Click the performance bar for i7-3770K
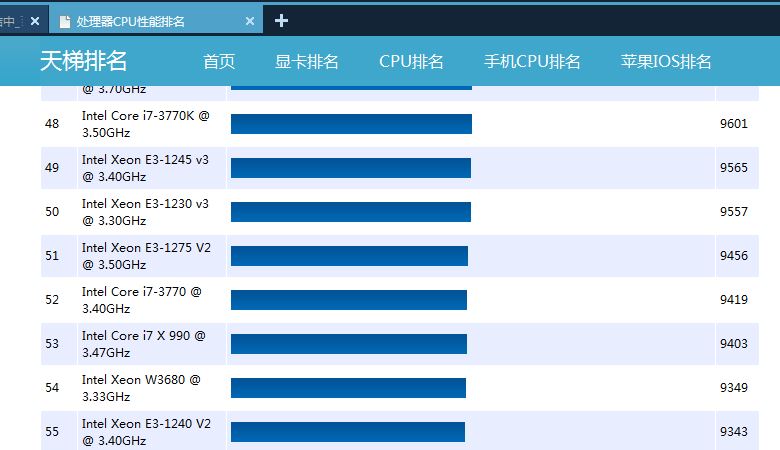This screenshot has height=450, width=780. (351, 124)
